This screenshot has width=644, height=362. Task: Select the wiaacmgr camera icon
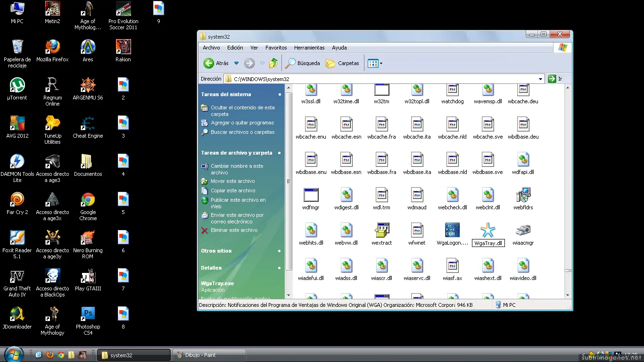click(x=523, y=230)
